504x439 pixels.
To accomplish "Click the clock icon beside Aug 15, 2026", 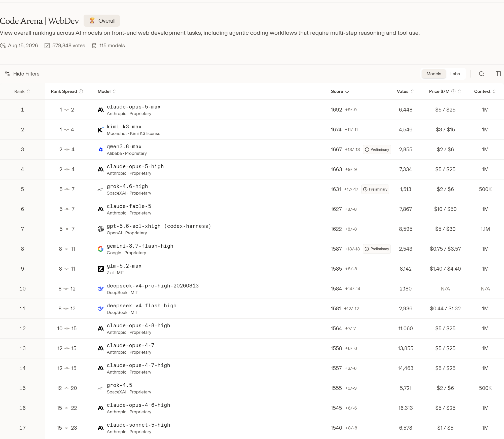I will pyautogui.click(x=3, y=46).
